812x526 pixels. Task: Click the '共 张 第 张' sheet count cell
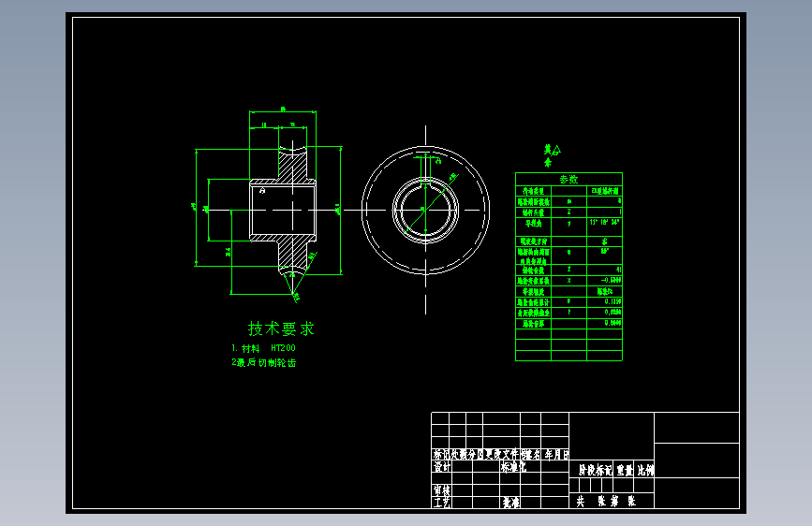pyautogui.click(x=606, y=501)
